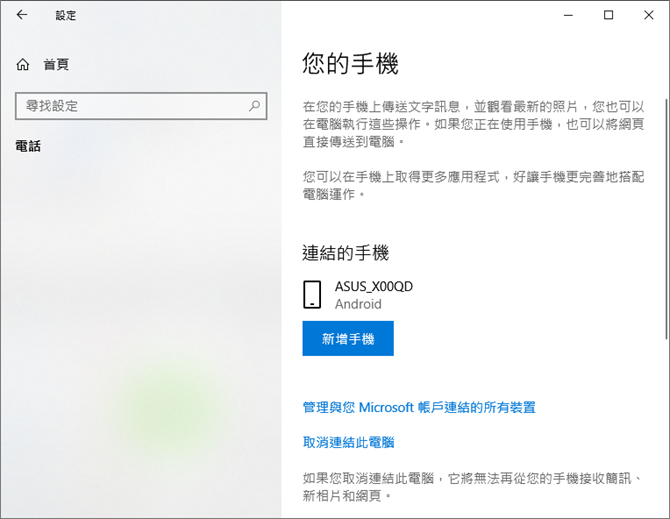Viewport: 670px width, 519px height.
Task: Open the 首頁 home icon
Action: [x=23, y=65]
